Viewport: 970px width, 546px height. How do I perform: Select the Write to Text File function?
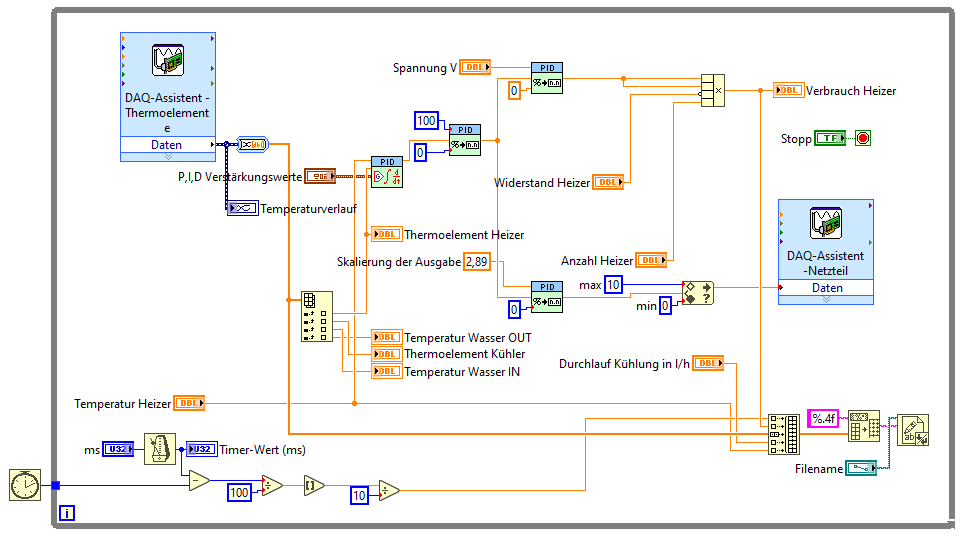(x=913, y=430)
